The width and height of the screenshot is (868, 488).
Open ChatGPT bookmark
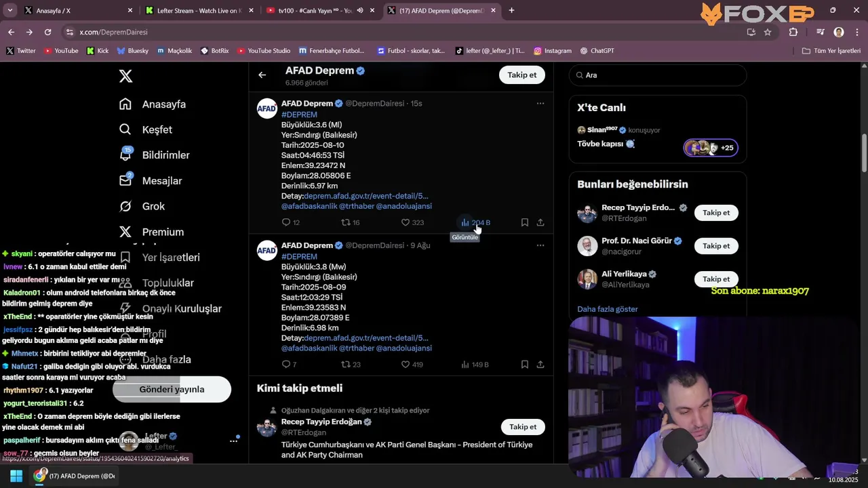pyautogui.click(x=597, y=51)
